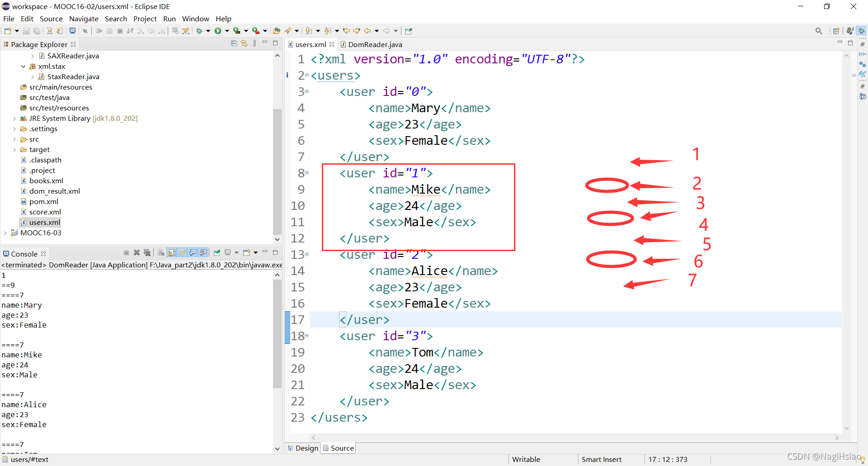Click the Open Perspective icon
The image size is (868, 466).
coord(836,31)
